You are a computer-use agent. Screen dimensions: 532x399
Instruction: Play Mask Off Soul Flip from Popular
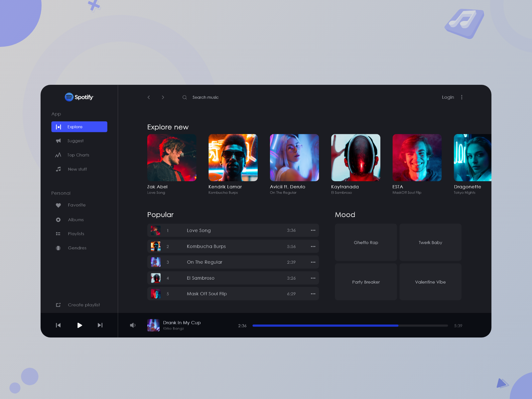coord(233,294)
